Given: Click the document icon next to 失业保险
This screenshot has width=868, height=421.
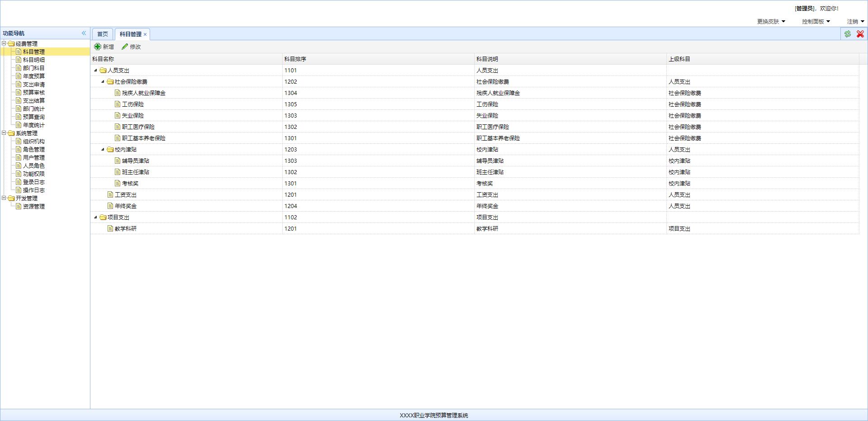Looking at the screenshot, I should pyautogui.click(x=118, y=115).
